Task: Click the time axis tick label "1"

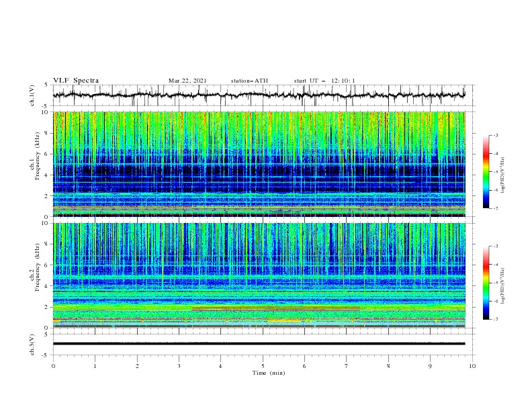Action: pos(95,366)
